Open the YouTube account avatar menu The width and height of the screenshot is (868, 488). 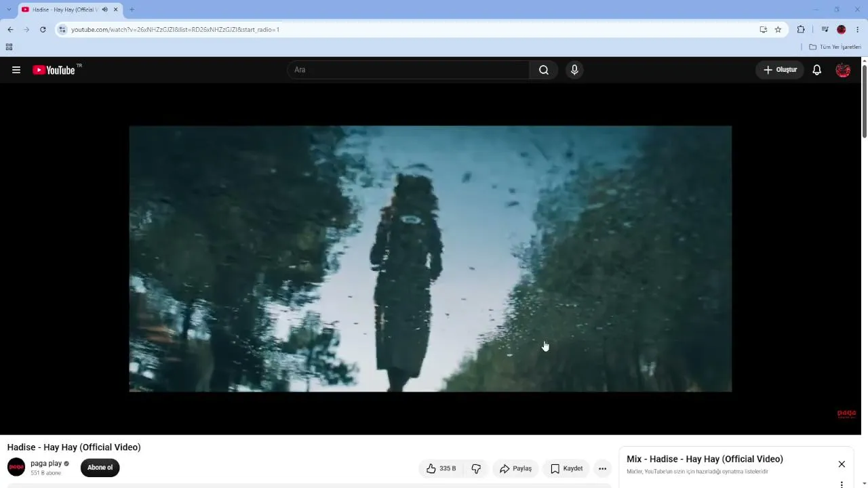pyautogui.click(x=843, y=70)
